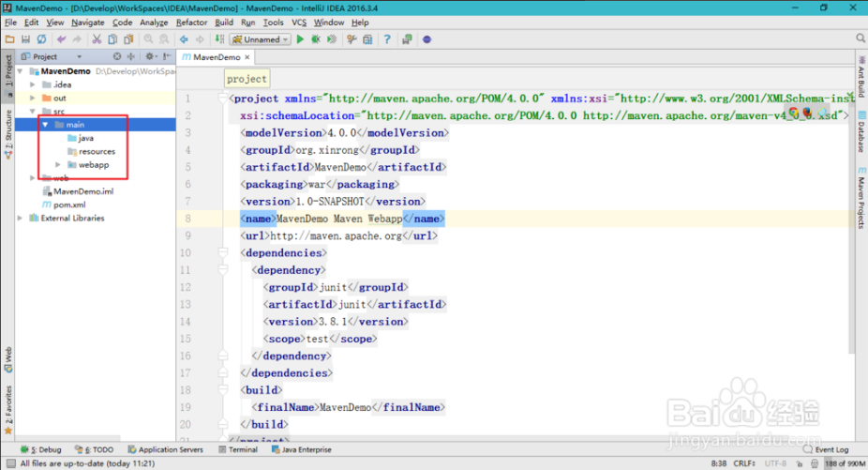
Task: Expand the out folder arrow
Action: click(33, 98)
